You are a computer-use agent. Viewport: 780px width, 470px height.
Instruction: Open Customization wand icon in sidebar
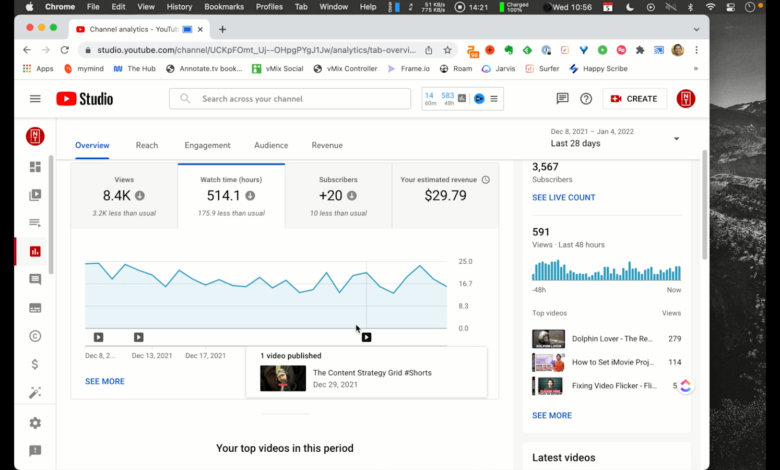(35, 393)
